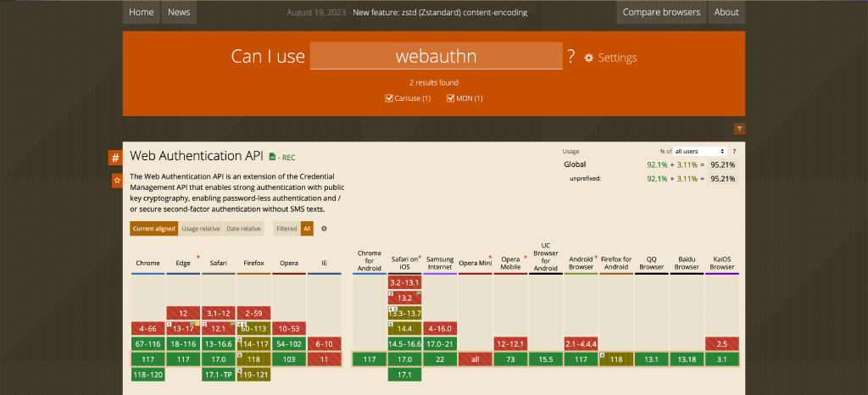Viewport: 868px width, 395px height.
Task: Open zstd content-encoding news link
Action: (x=440, y=12)
